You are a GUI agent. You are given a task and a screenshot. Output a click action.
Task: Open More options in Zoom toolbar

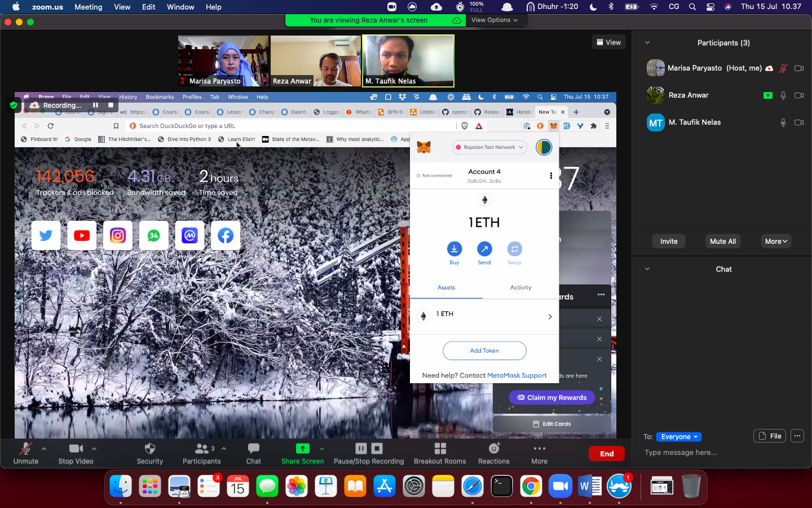(539, 453)
